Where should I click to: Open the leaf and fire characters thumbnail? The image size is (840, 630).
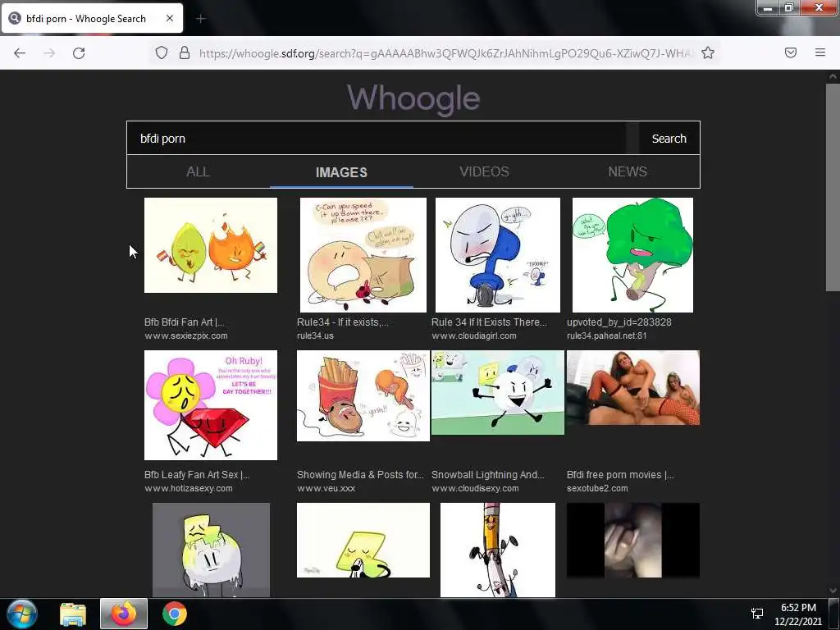(x=211, y=245)
